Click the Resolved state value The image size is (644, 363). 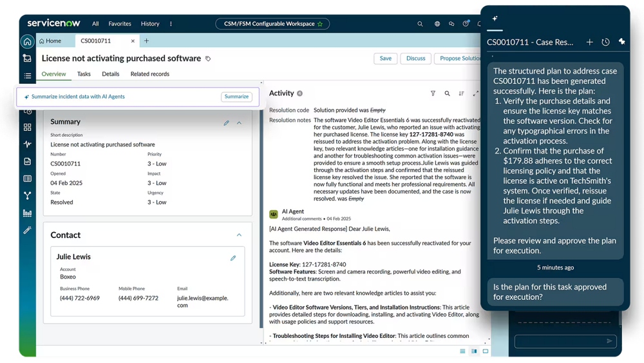(x=62, y=202)
